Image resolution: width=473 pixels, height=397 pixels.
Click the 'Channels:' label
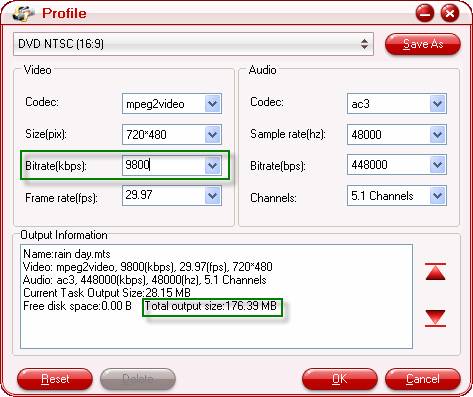click(x=273, y=198)
